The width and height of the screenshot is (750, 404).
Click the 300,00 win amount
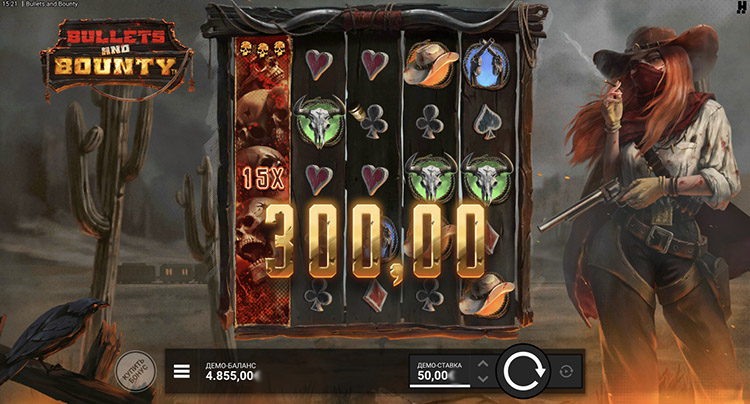375,242
